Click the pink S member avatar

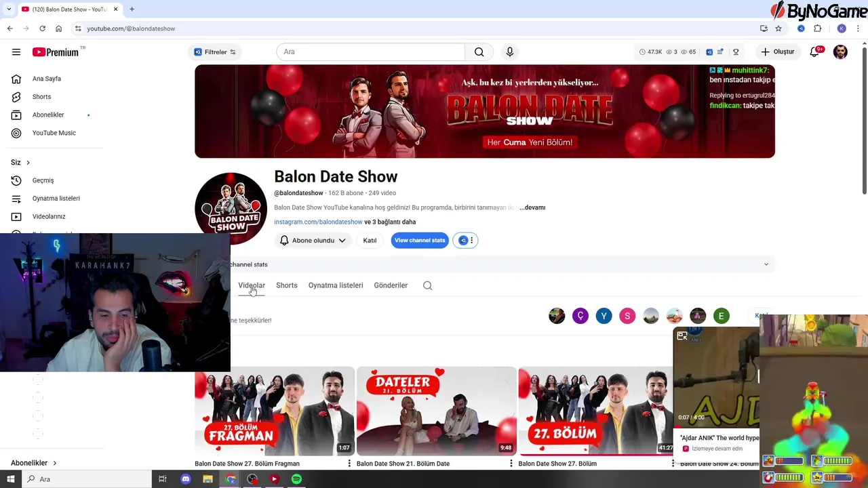tap(627, 316)
